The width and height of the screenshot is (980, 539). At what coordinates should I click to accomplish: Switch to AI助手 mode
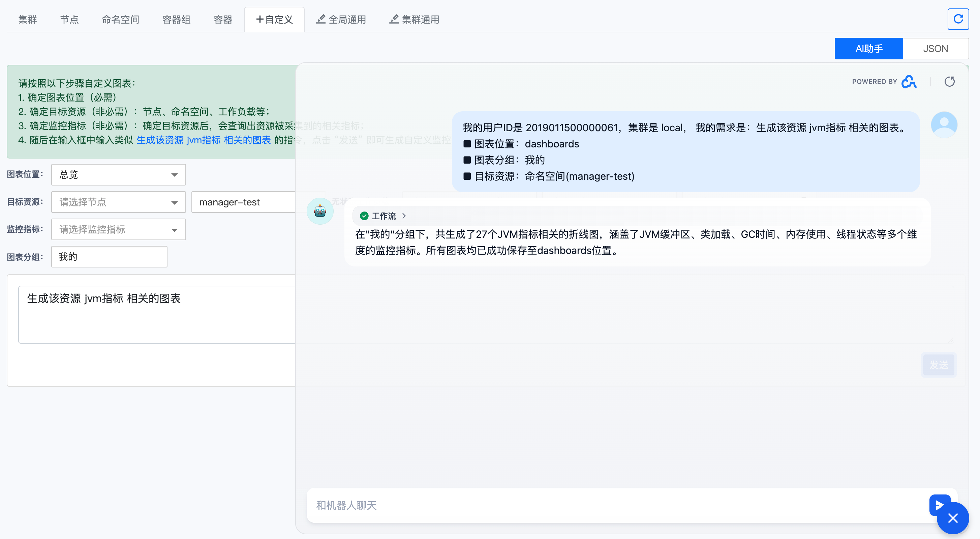coord(868,48)
